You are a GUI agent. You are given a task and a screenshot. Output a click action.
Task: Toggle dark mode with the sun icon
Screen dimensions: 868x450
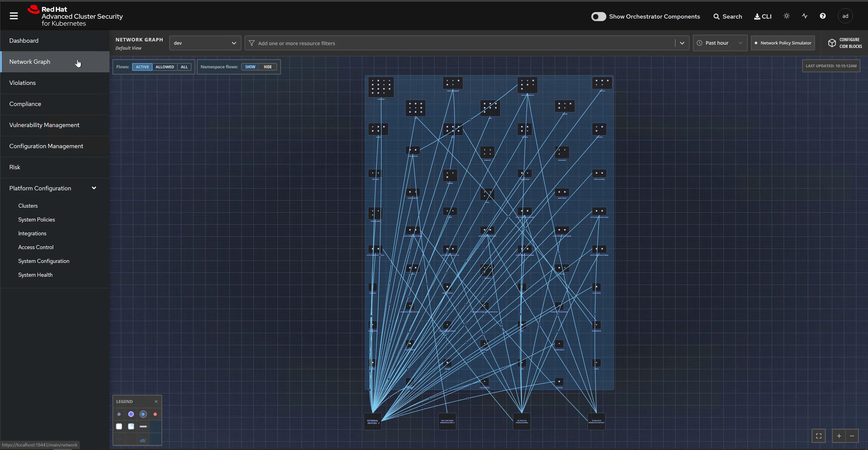[x=786, y=16]
